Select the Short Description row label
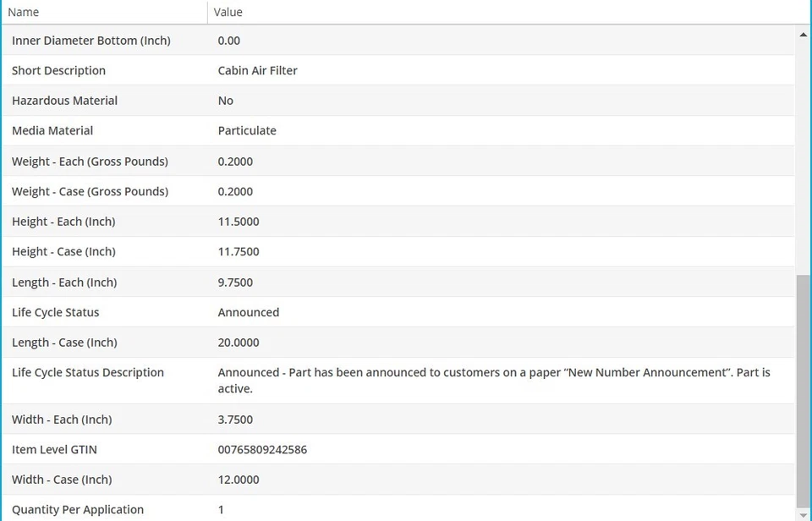Viewport: 812px width, 521px height. pyautogui.click(x=58, y=70)
